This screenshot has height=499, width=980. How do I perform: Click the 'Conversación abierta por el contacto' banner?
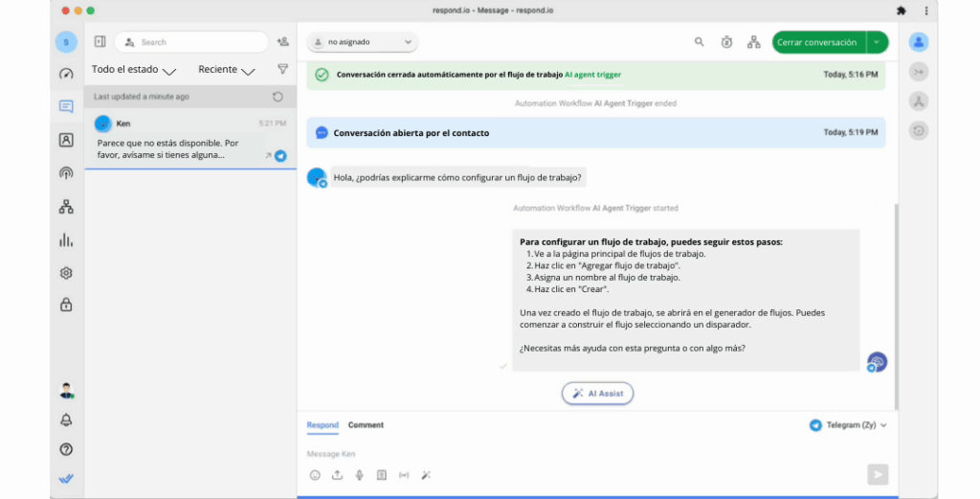point(595,132)
